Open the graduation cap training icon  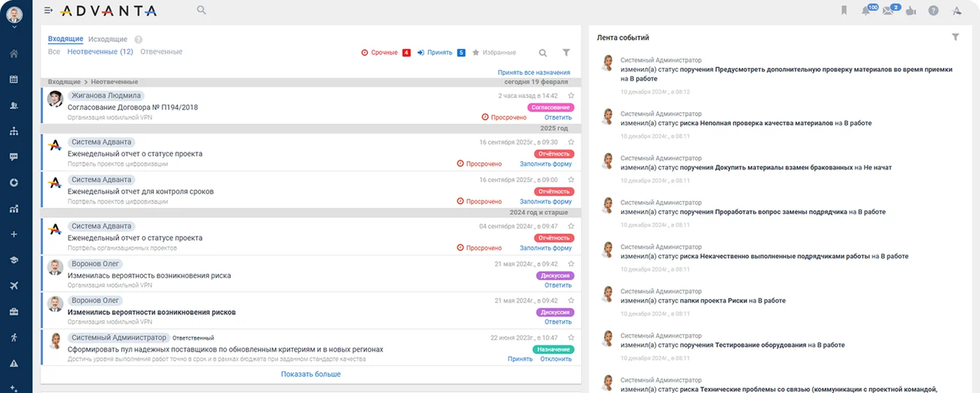[13, 260]
